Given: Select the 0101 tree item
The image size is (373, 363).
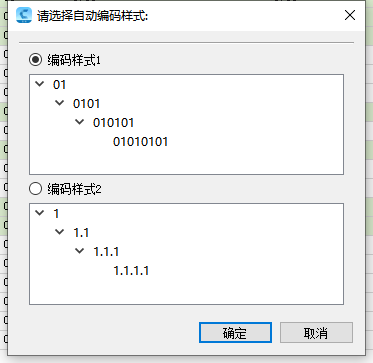Looking at the screenshot, I should point(86,104).
